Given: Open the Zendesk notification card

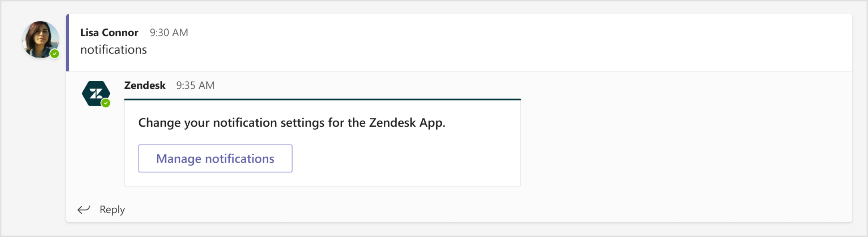Looking at the screenshot, I should click(322, 143).
